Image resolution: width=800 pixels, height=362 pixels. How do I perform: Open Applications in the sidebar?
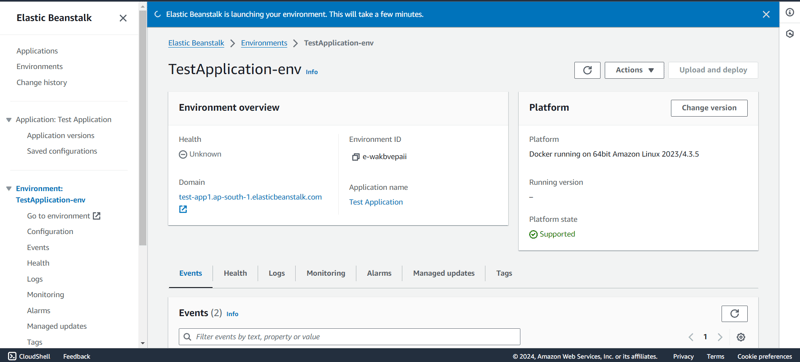click(37, 51)
